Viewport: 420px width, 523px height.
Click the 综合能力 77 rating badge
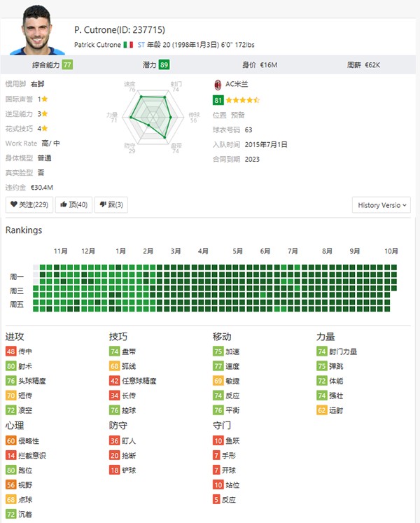[67, 65]
